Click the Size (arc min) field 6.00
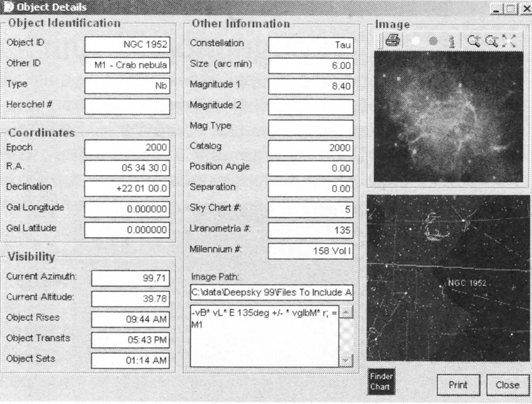 [x=311, y=66]
